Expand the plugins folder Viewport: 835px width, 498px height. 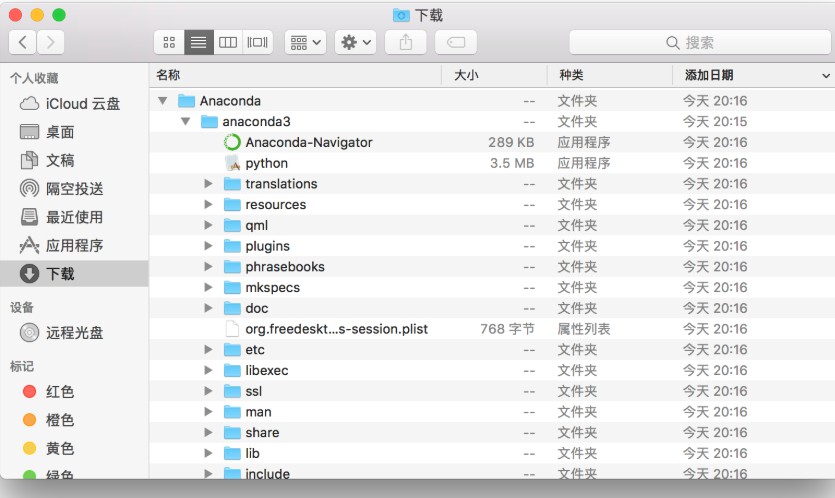208,246
